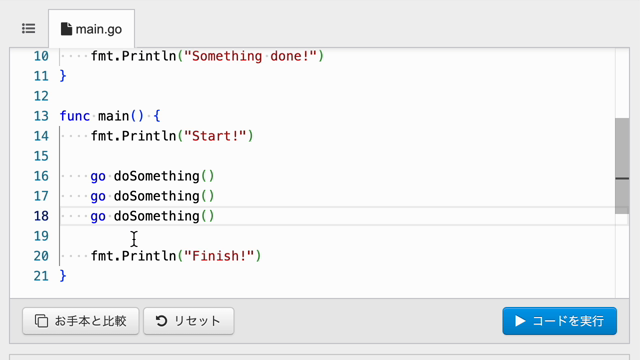Place cursor in empty line 19

point(327,236)
